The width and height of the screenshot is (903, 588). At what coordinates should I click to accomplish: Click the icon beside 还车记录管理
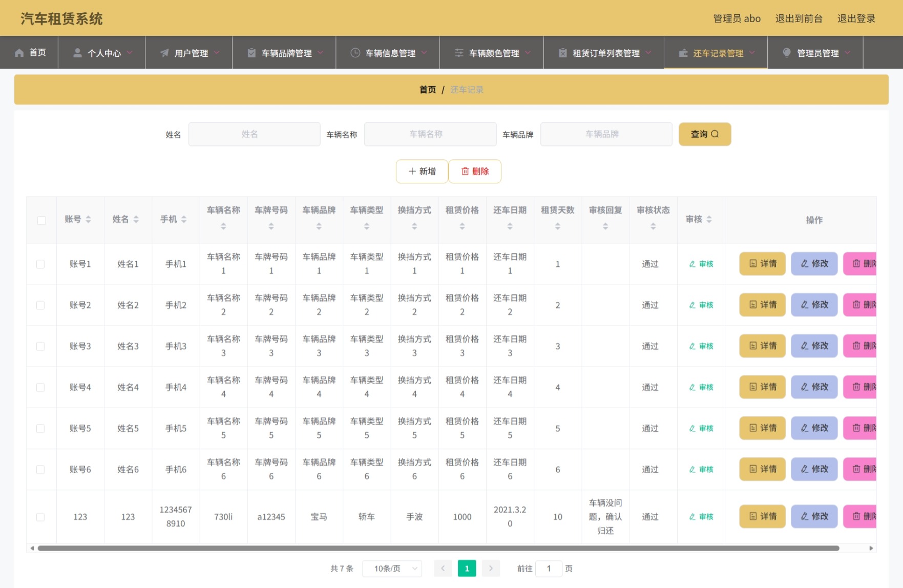coord(683,53)
